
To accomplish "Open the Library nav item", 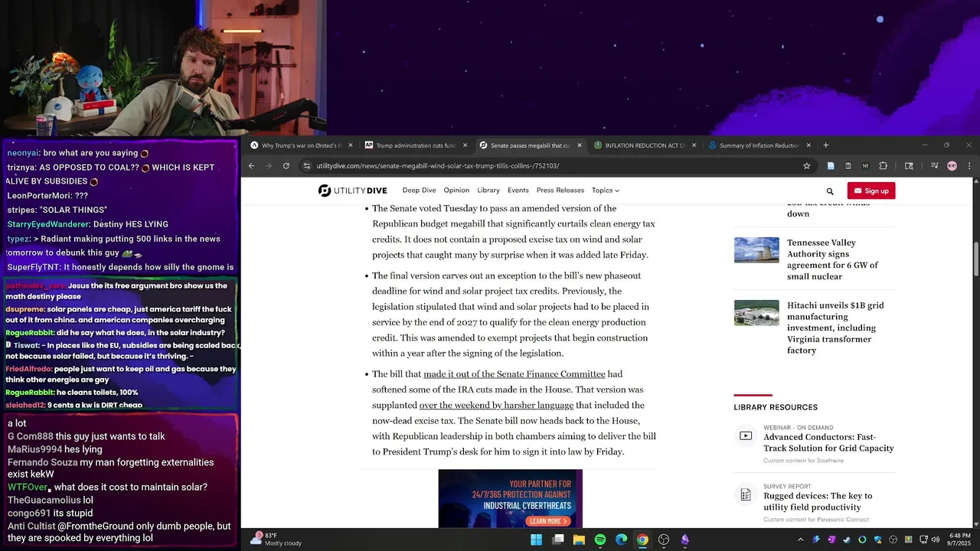I will (x=488, y=191).
